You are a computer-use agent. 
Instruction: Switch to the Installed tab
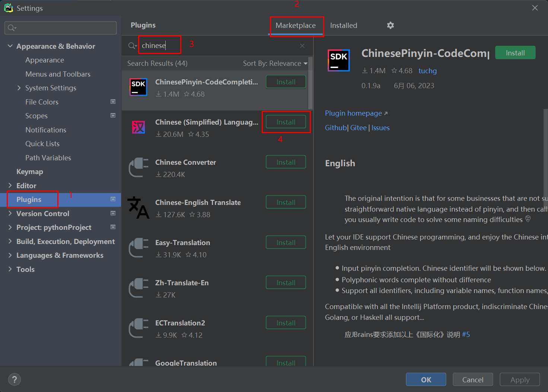tap(343, 26)
